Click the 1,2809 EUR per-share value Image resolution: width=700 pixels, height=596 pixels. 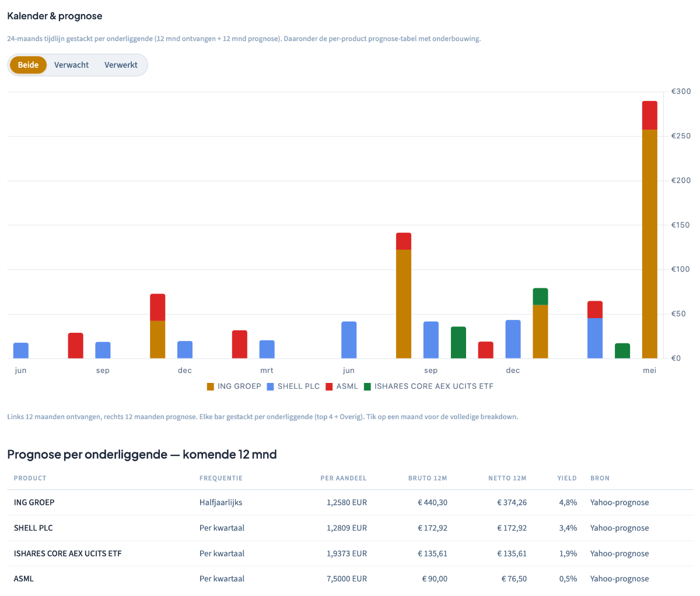(346, 528)
